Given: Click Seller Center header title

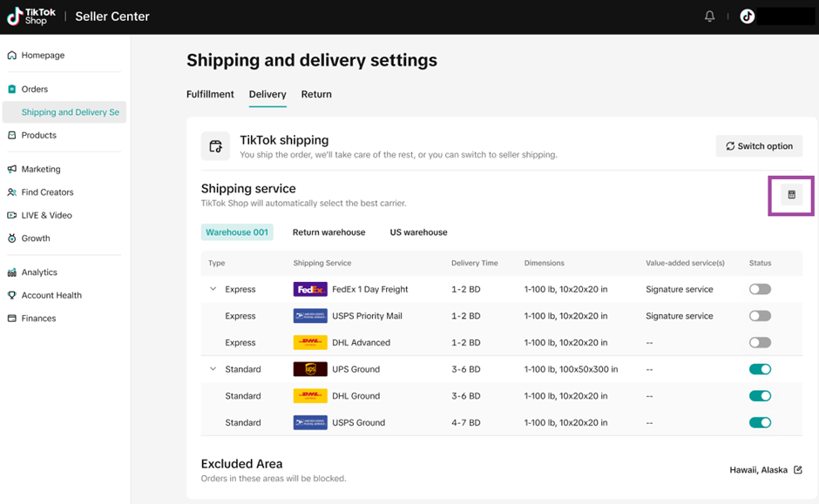Looking at the screenshot, I should [112, 17].
